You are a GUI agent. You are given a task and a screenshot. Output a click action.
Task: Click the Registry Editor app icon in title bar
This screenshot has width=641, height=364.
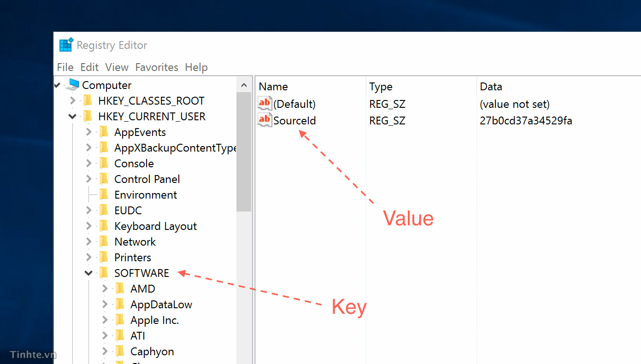point(66,45)
